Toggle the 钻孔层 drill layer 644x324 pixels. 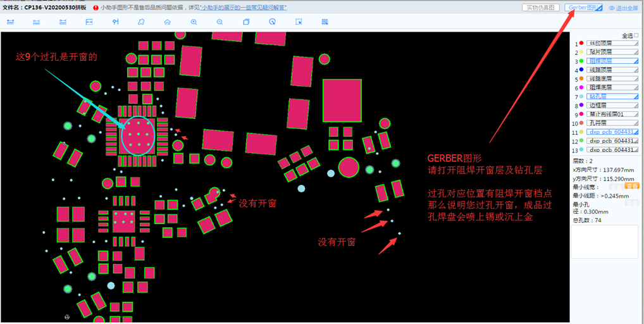611,96
